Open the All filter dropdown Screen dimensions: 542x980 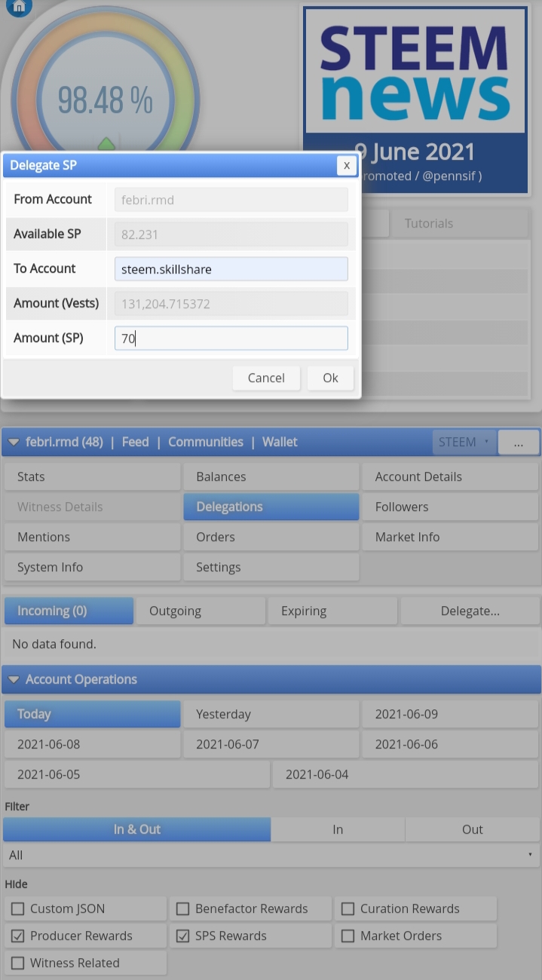pyautogui.click(x=271, y=855)
